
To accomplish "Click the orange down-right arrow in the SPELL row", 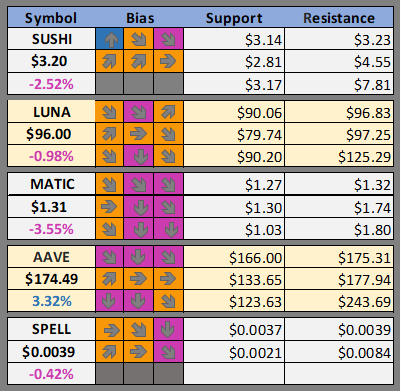I will coord(138,329).
